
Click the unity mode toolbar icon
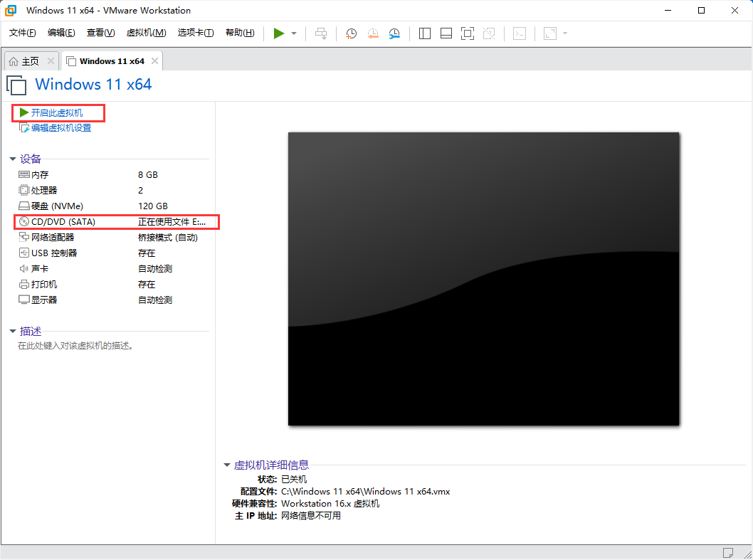coord(489,33)
